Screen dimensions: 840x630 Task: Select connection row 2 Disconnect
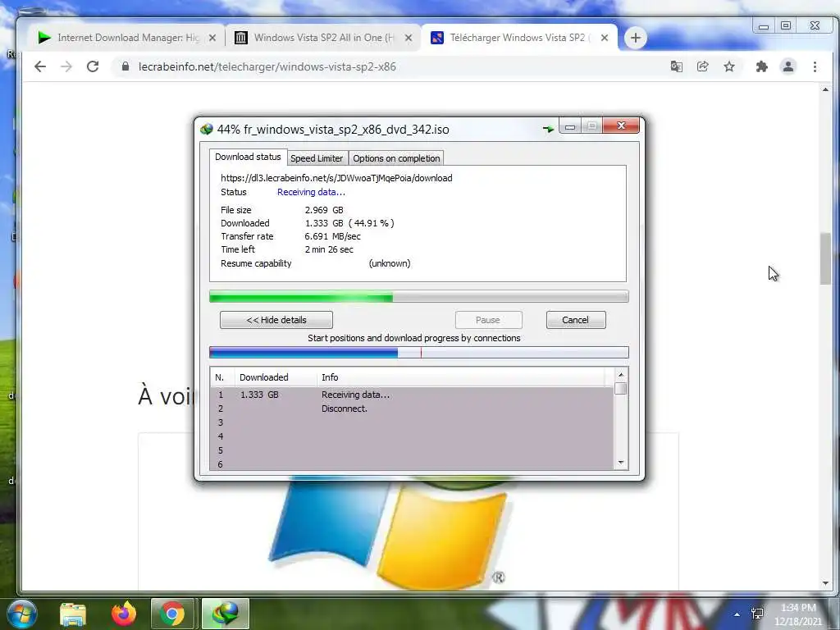tap(412, 409)
